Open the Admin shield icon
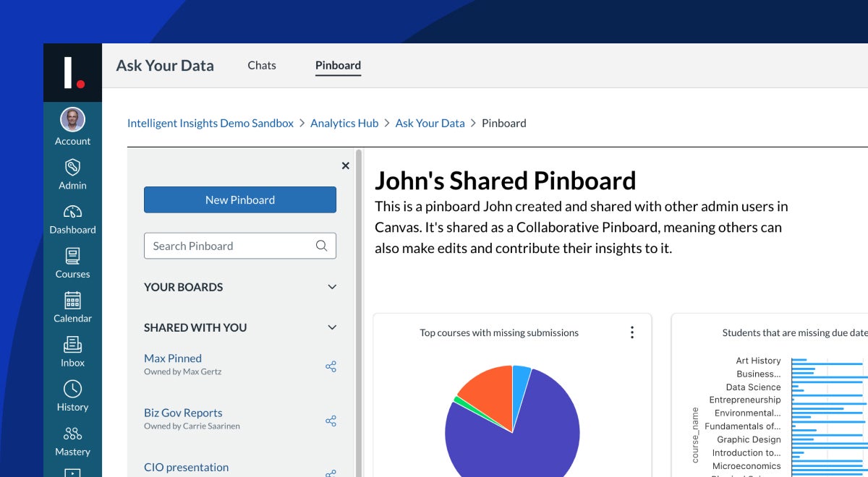This screenshot has height=477, width=868. pos(72,168)
